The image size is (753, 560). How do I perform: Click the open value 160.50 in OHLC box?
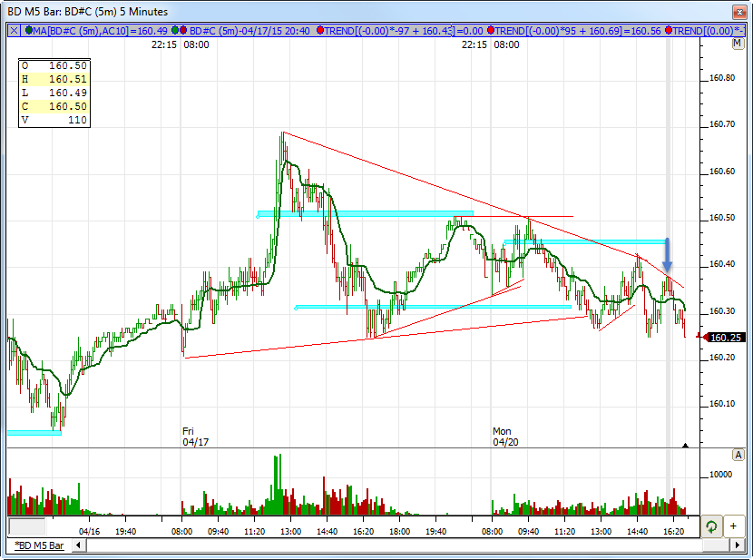tap(68, 65)
